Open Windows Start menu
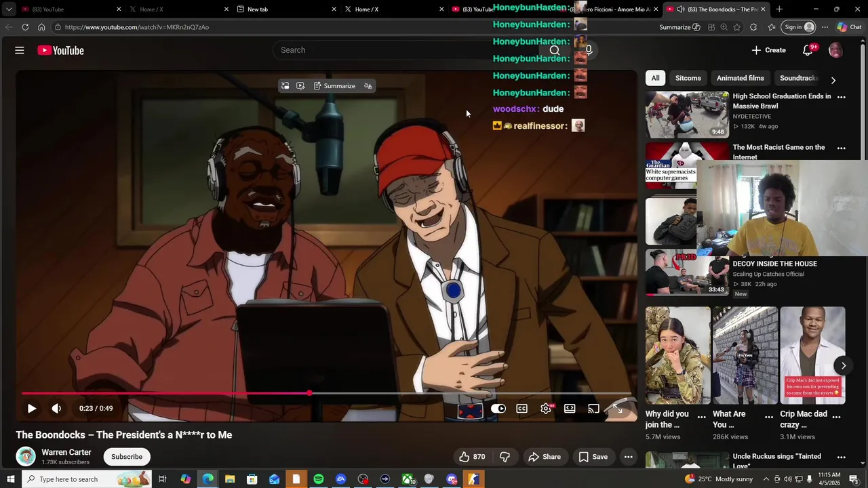The width and height of the screenshot is (868, 488). pyautogui.click(x=10, y=479)
